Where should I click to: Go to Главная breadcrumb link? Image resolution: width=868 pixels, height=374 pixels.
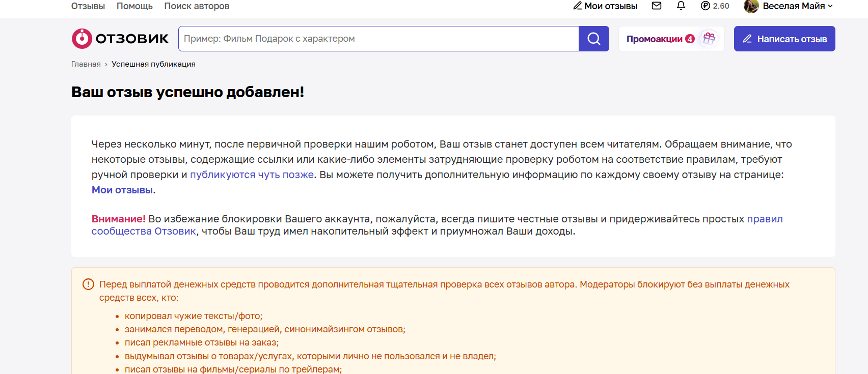click(86, 64)
